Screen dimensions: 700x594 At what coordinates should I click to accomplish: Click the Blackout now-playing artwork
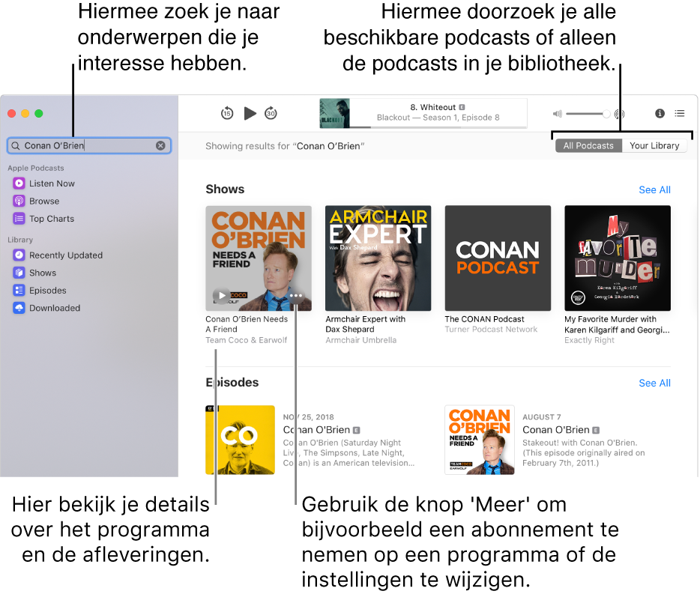334,113
